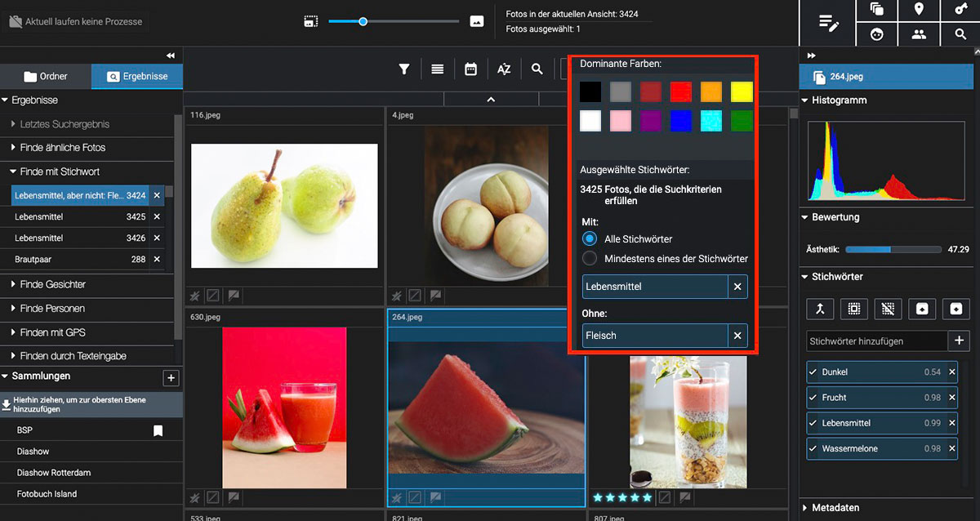980x521 pixels.
Task: Select the pears photo 116.jpeg thumbnail
Action: 284,206
